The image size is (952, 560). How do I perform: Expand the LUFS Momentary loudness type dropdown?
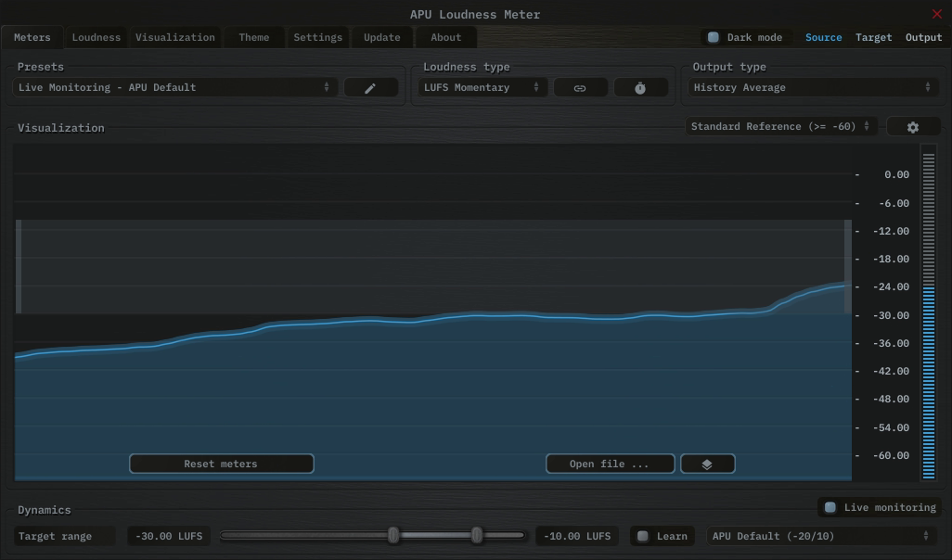coord(482,88)
